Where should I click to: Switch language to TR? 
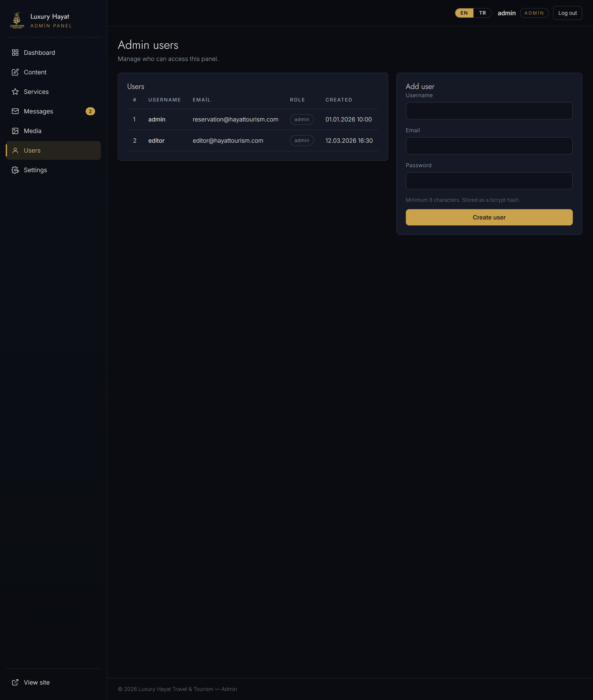482,13
